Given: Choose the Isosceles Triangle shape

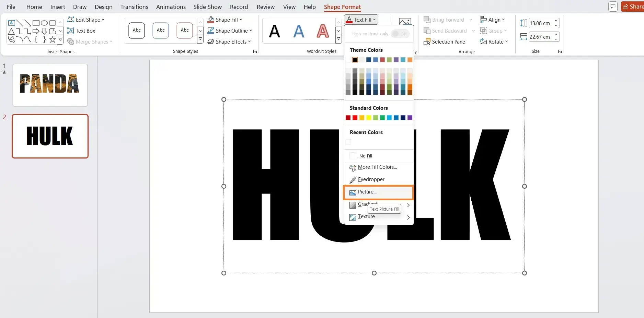Looking at the screenshot, I should coord(11,31).
